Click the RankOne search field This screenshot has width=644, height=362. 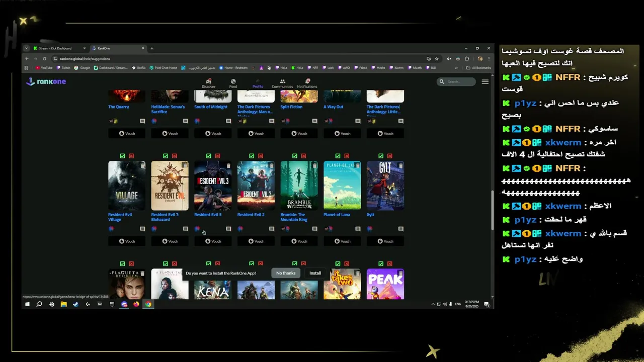point(456,81)
